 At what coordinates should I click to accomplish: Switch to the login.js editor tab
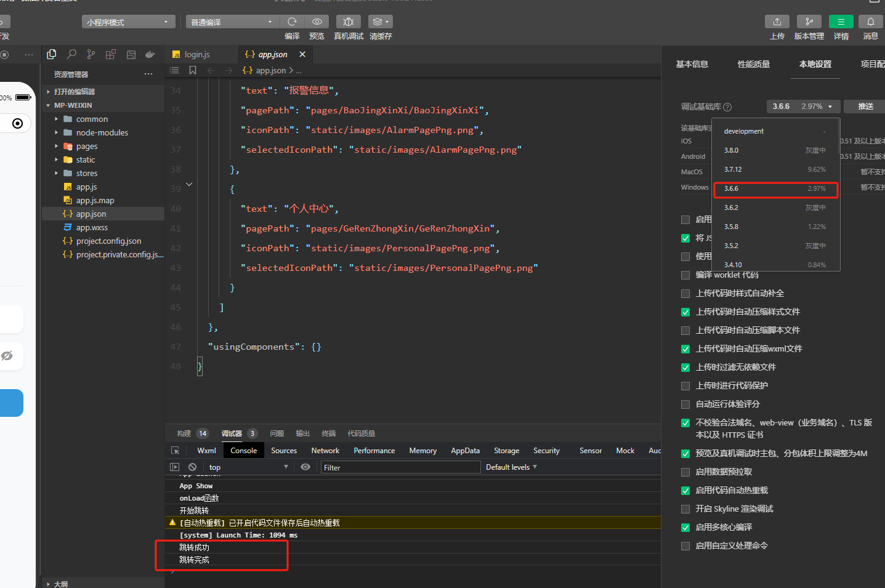point(197,54)
